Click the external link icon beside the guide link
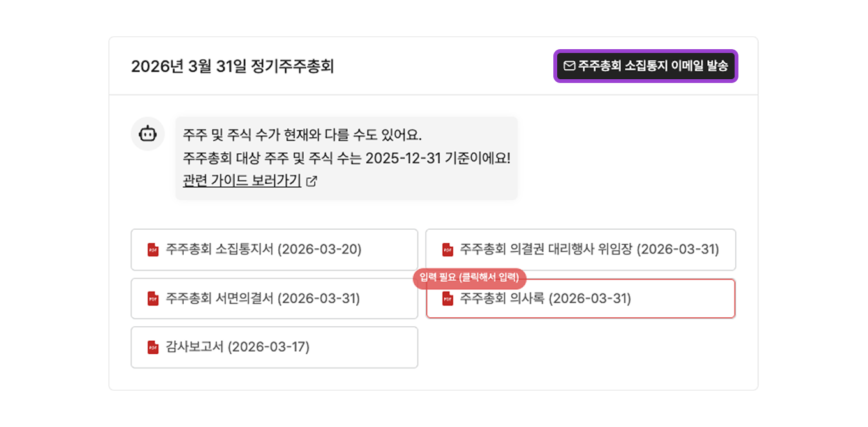 point(311,181)
